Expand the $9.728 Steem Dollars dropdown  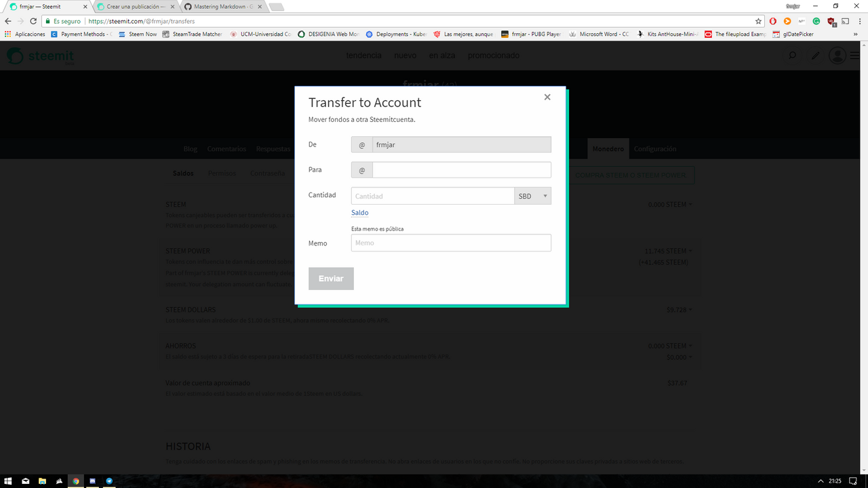click(679, 310)
